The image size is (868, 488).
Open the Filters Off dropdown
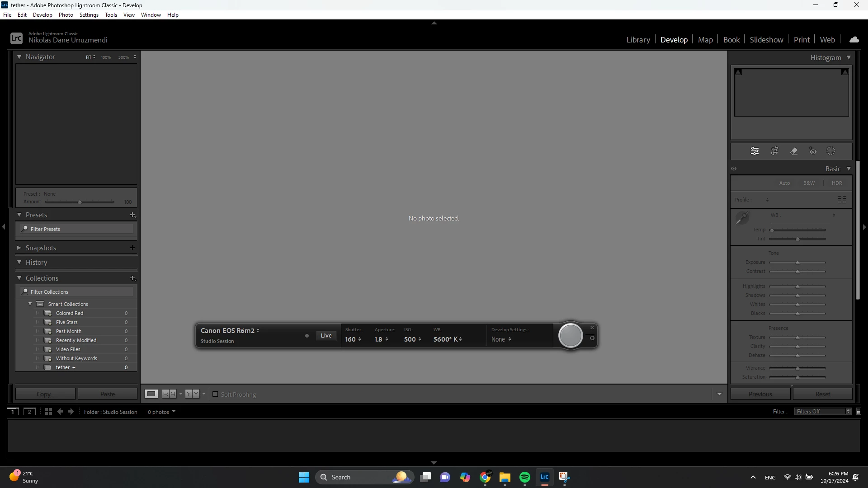pyautogui.click(x=823, y=411)
